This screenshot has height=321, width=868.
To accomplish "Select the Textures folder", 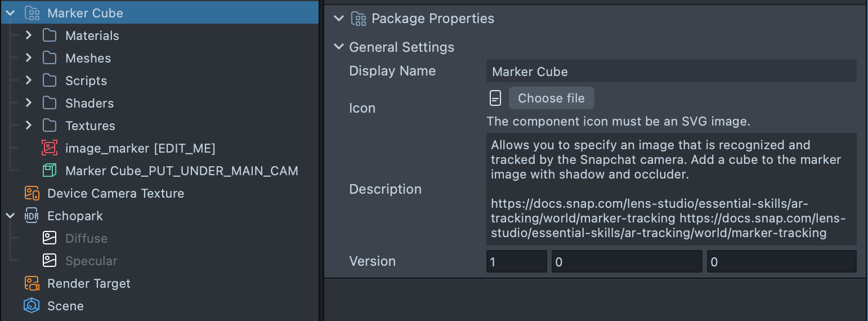I will tap(90, 126).
